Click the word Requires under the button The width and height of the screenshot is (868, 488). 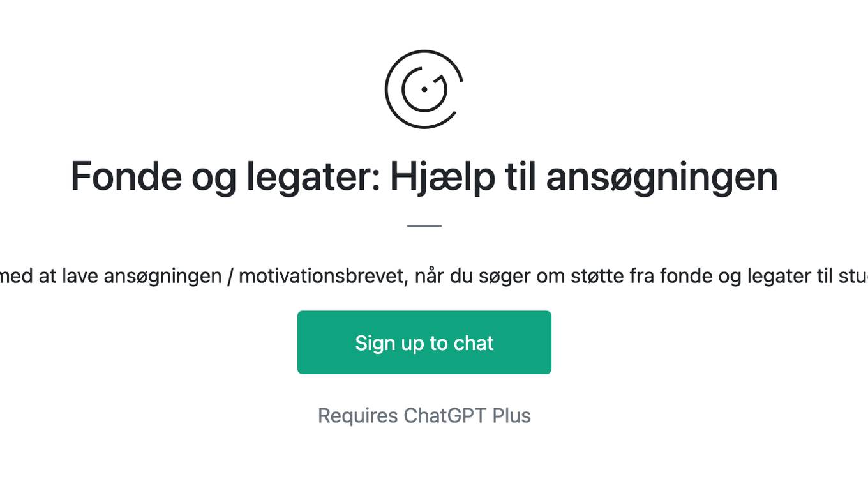point(358,415)
